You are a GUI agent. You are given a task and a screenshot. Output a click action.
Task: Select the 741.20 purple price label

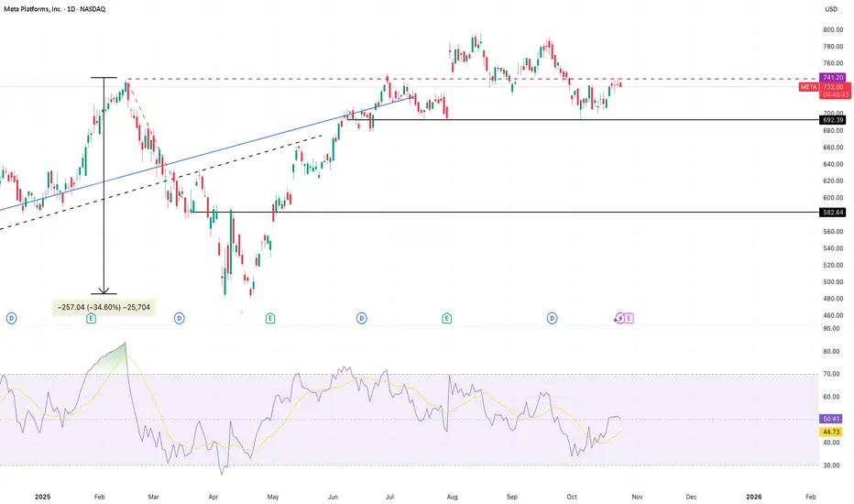tap(833, 78)
